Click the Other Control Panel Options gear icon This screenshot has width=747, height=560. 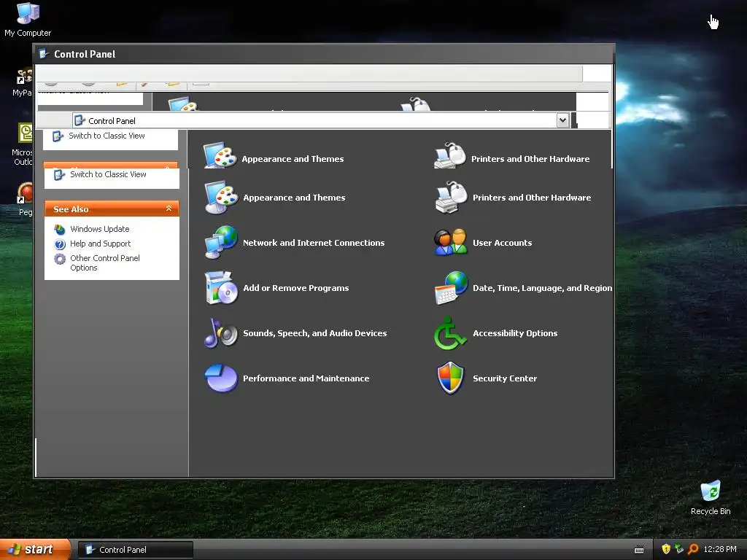(x=60, y=259)
